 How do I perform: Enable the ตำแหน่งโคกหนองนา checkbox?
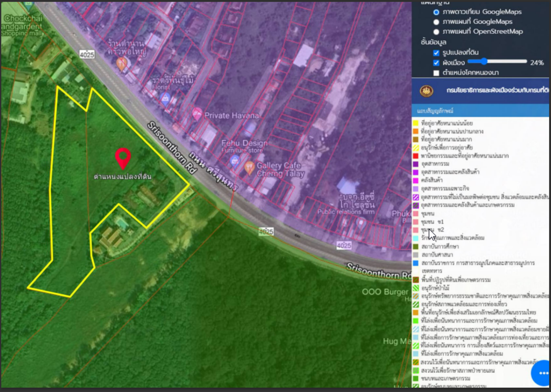(436, 73)
